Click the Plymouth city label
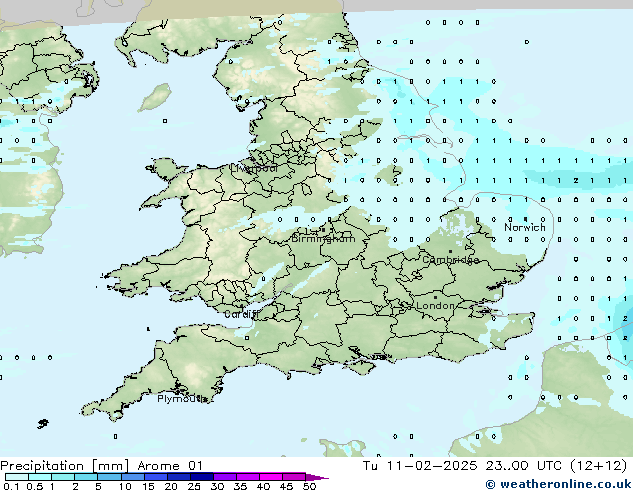 tap(182, 399)
